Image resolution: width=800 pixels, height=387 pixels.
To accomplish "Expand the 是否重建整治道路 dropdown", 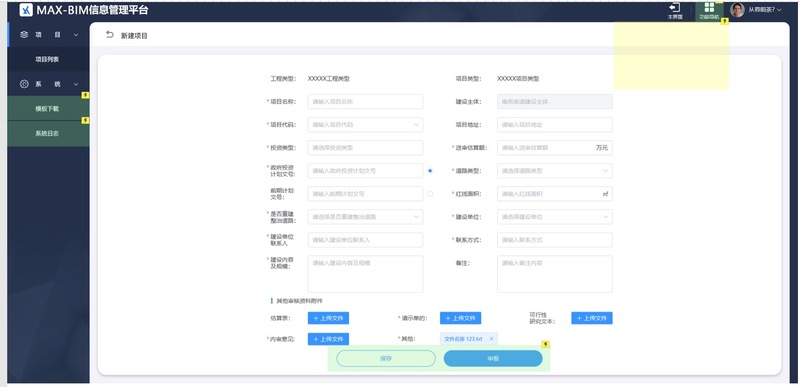I will [x=365, y=217].
